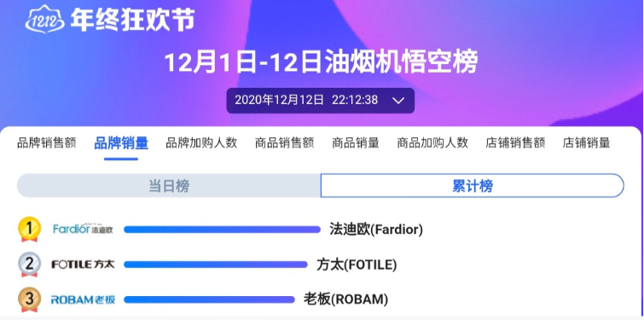The image size is (644, 320).
Task: Click the 法迪欧(Fardior) brand name link
Action: click(376, 230)
